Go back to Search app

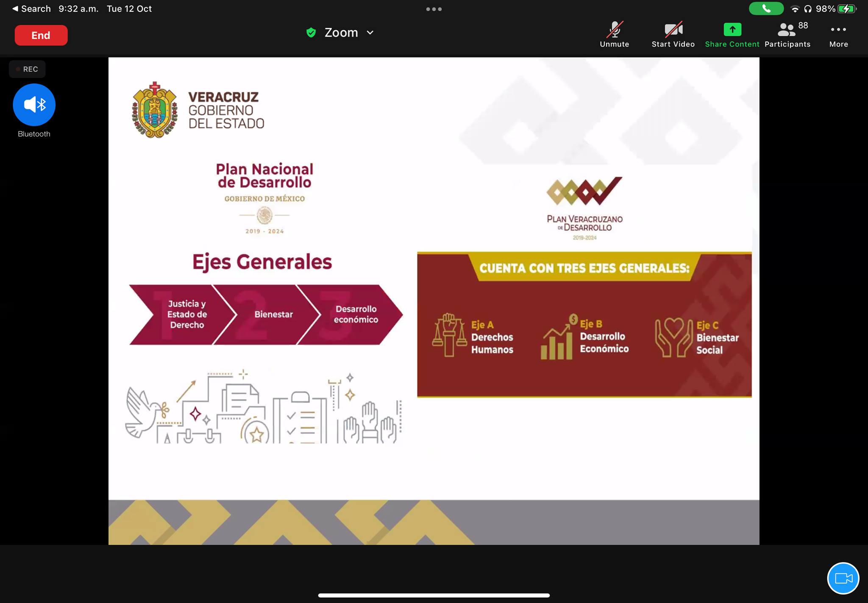tap(31, 9)
